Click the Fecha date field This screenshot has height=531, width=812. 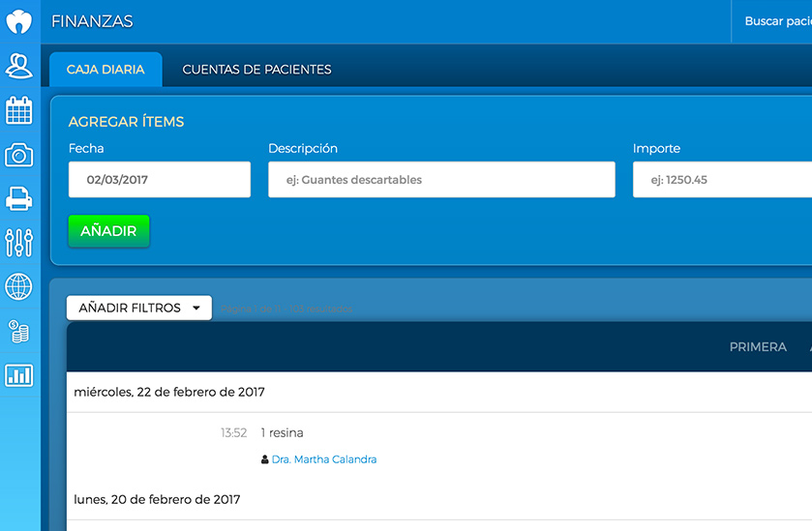[160, 180]
